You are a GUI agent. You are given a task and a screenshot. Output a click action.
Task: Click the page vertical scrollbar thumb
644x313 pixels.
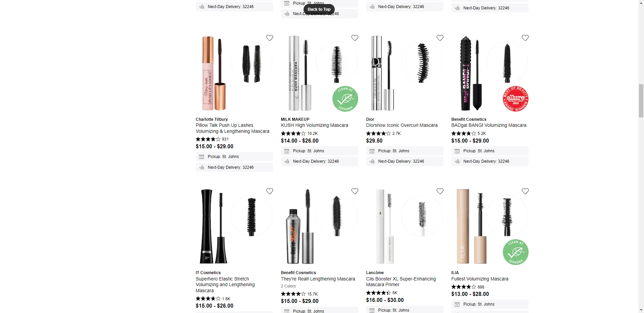click(x=641, y=101)
